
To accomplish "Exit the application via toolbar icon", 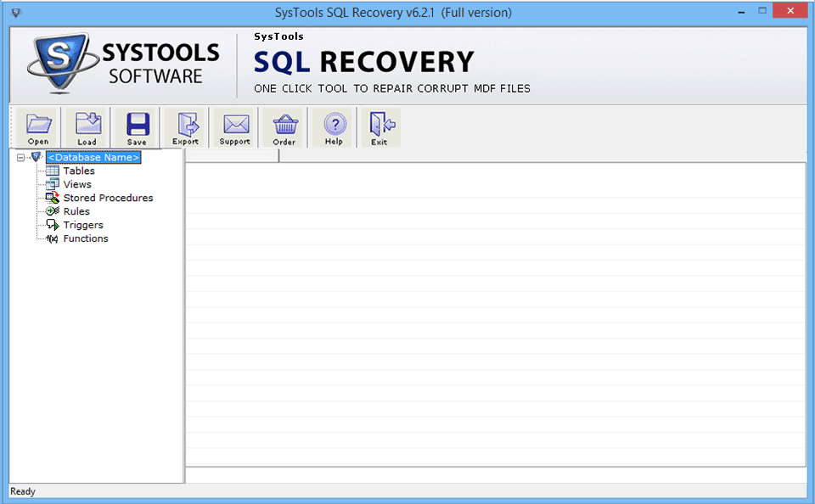I will pos(380,126).
